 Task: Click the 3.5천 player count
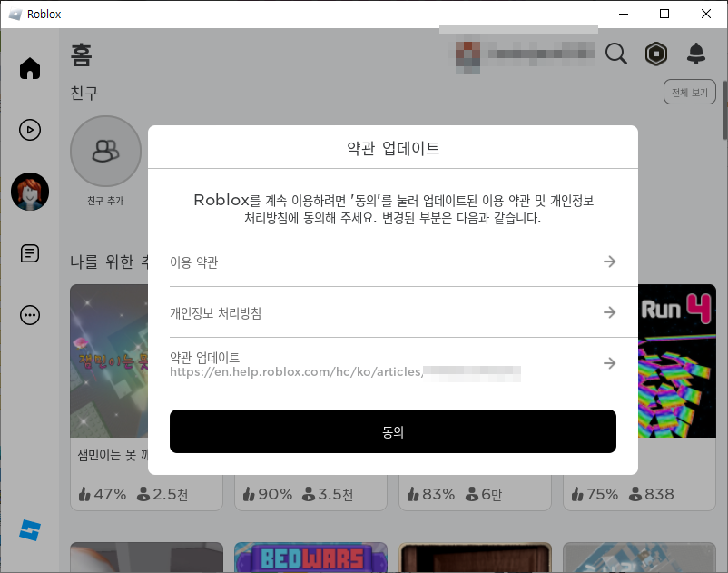(x=335, y=494)
